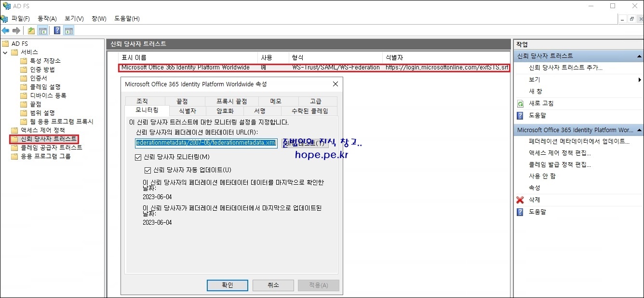Switch to the 프록시 끝점 tab
The width and height of the screenshot is (644, 298).
point(231,101)
